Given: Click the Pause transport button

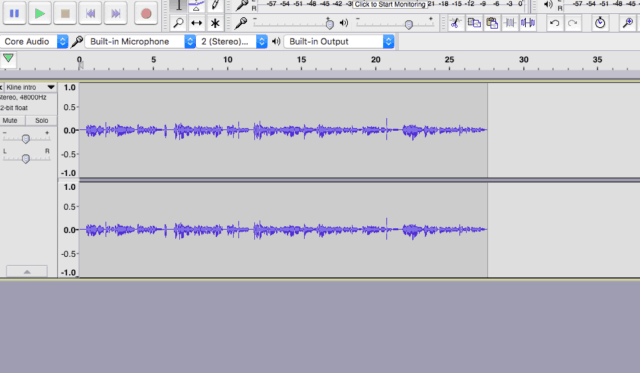Looking at the screenshot, I should 14,13.
